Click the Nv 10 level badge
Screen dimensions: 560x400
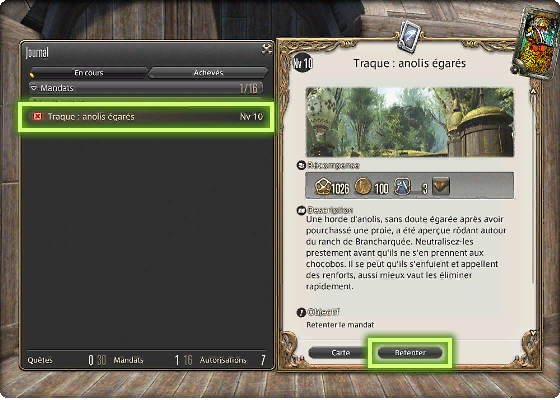302,64
